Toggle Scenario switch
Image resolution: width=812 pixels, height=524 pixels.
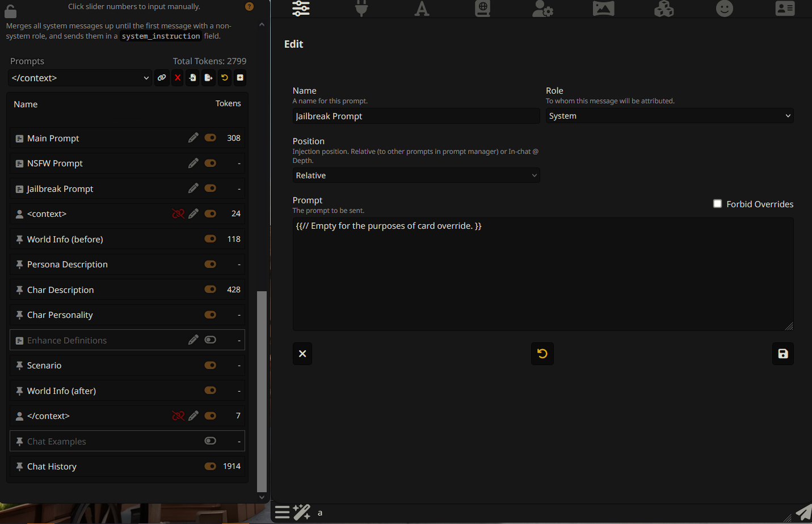[210, 365]
